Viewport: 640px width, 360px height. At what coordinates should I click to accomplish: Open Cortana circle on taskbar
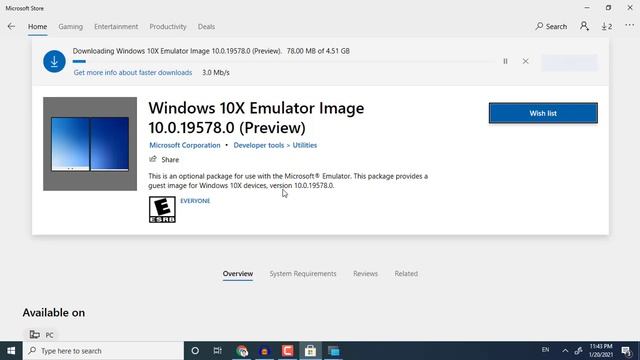195,351
